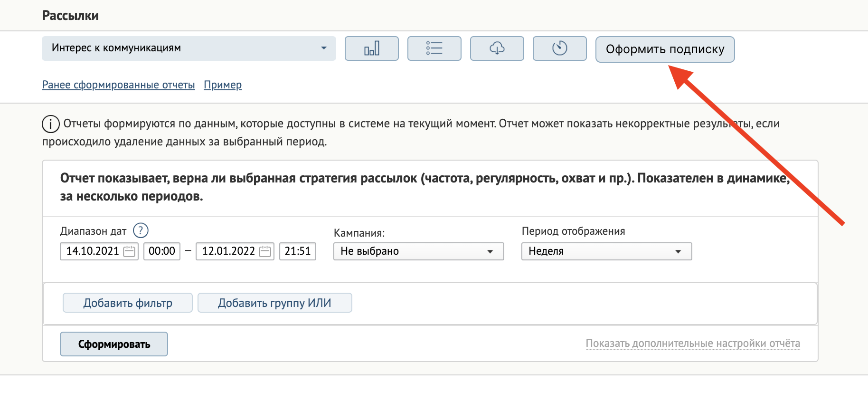Click the Сформировать button

[x=114, y=344]
